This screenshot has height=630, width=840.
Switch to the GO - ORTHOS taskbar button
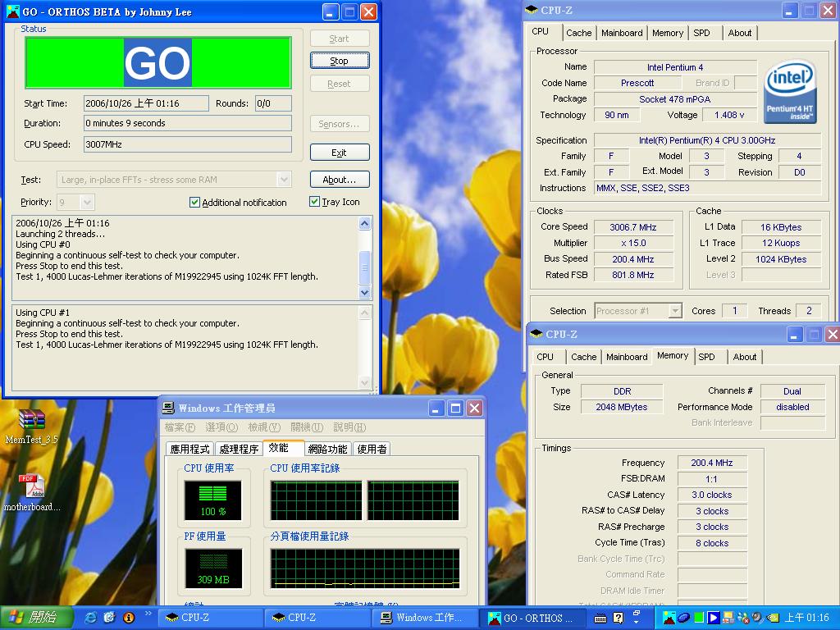click(532, 618)
